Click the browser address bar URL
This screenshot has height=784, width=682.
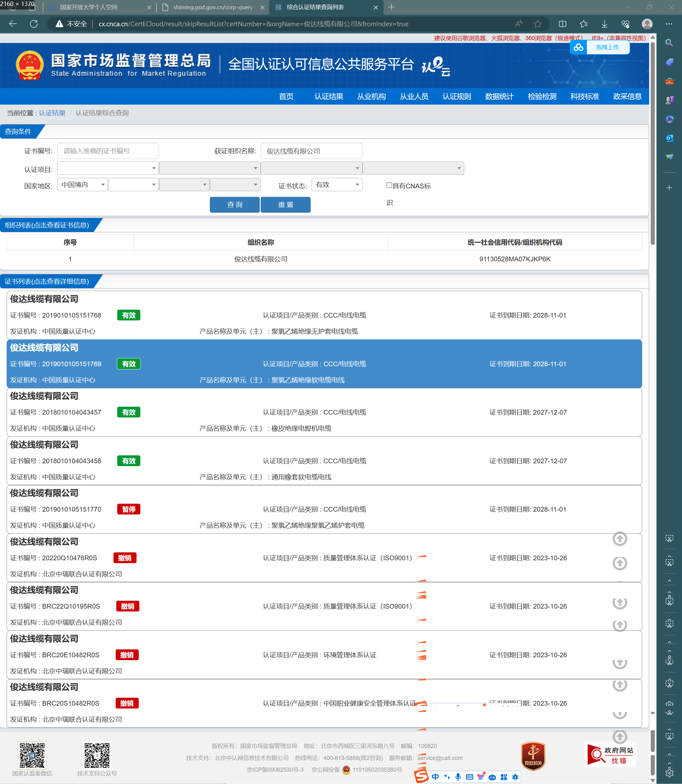(253, 24)
